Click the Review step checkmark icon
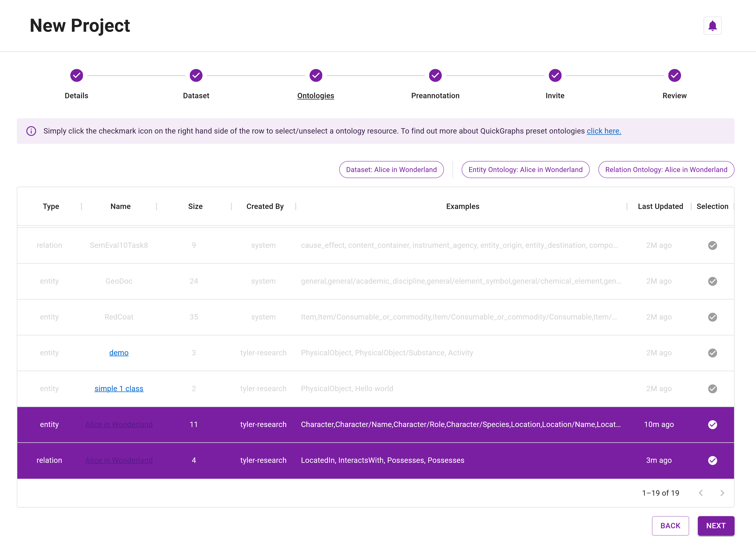This screenshot has height=537, width=756. point(674,75)
